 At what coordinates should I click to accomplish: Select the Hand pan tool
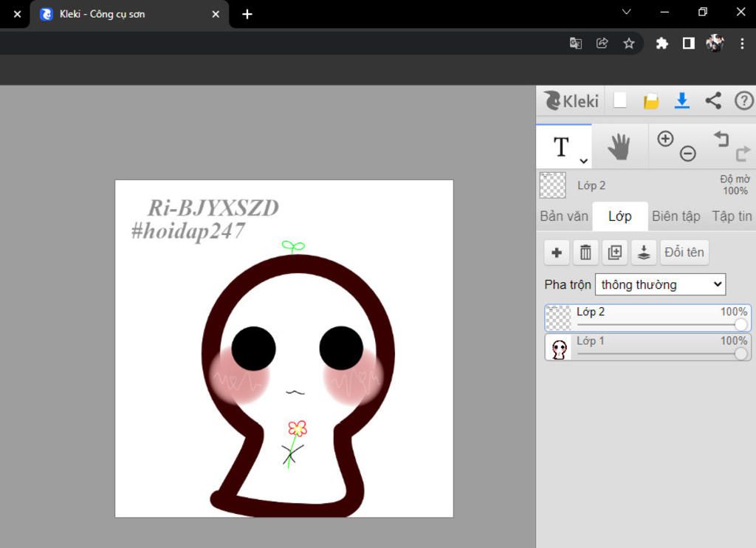tap(619, 147)
